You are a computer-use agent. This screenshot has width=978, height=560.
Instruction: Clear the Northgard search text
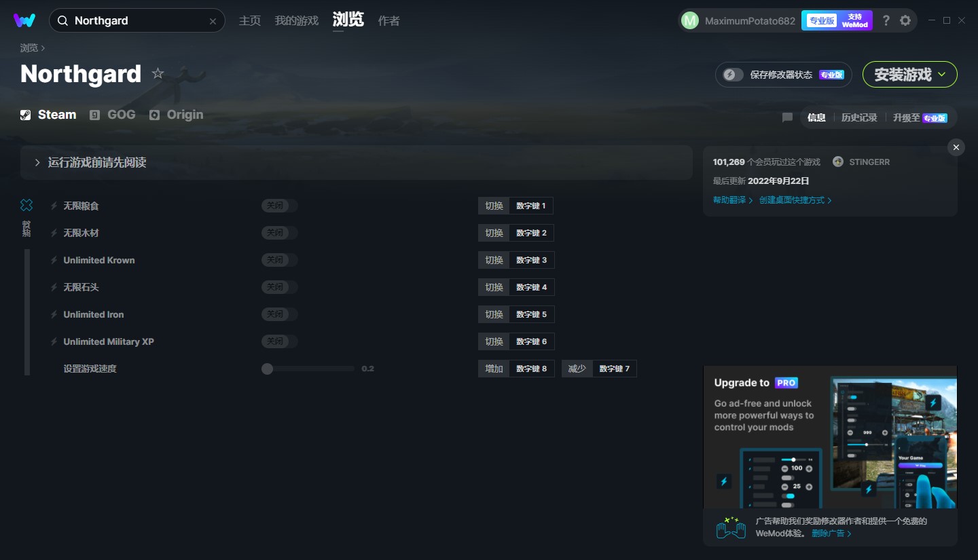tap(213, 21)
